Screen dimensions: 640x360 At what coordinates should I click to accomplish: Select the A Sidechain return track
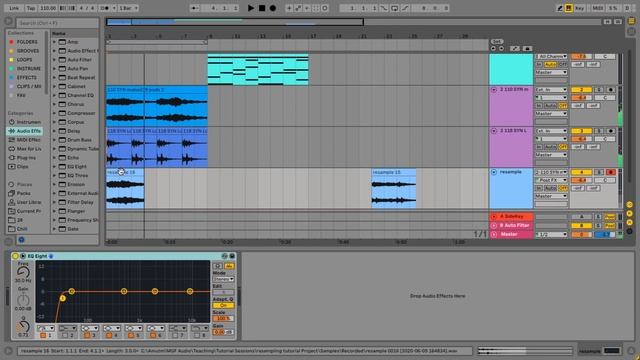(511, 216)
